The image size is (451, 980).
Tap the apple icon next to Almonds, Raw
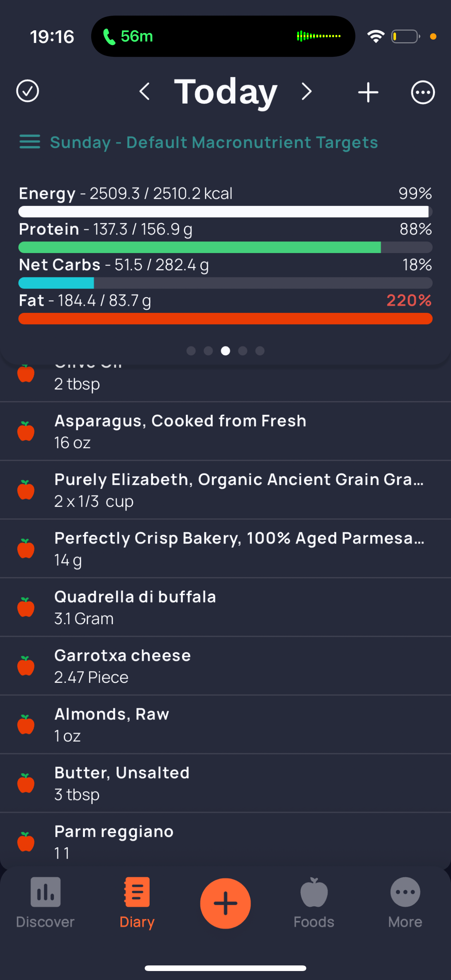[x=26, y=724]
